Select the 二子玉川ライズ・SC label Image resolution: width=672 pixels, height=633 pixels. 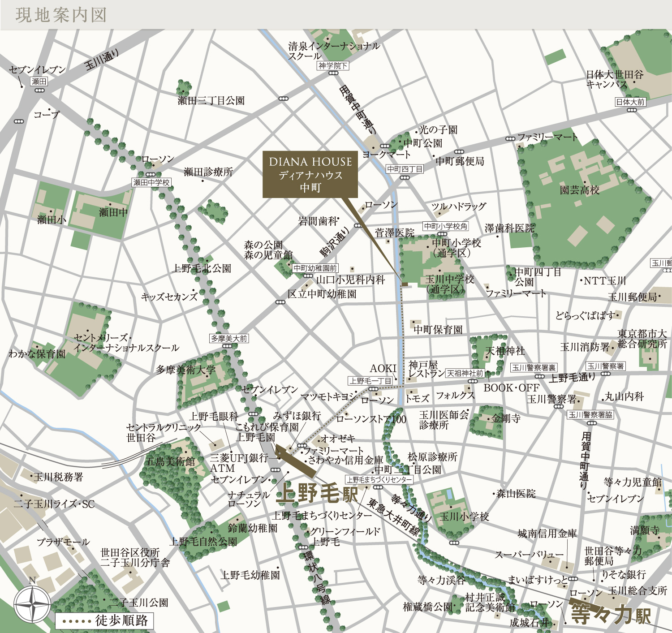pyautogui.click(x=54, y=504)
